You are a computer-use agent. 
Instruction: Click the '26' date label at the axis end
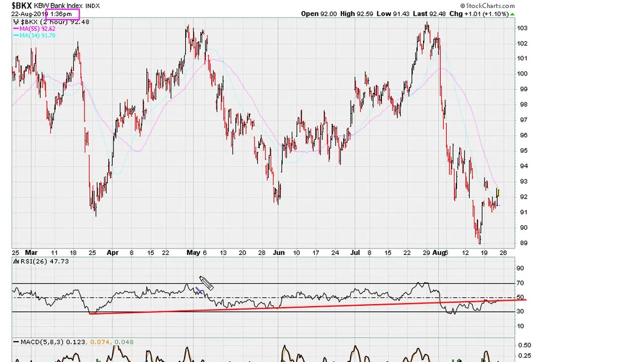503,253
